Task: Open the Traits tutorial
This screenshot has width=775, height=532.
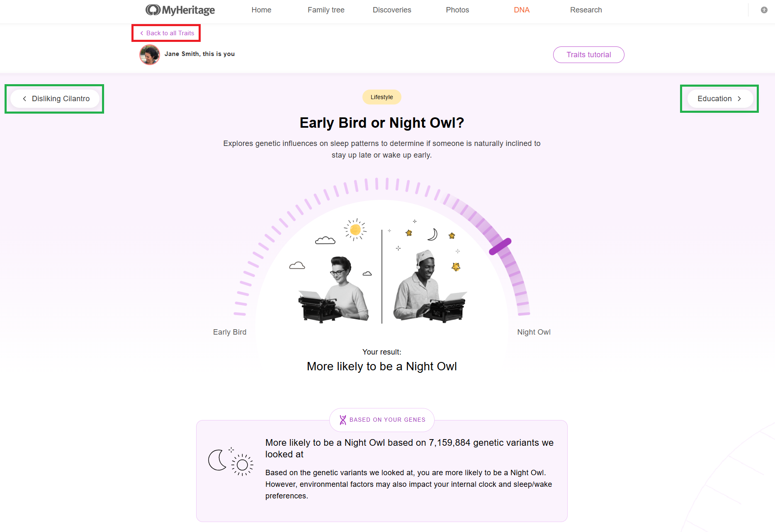Action: (x=588, y=55)
